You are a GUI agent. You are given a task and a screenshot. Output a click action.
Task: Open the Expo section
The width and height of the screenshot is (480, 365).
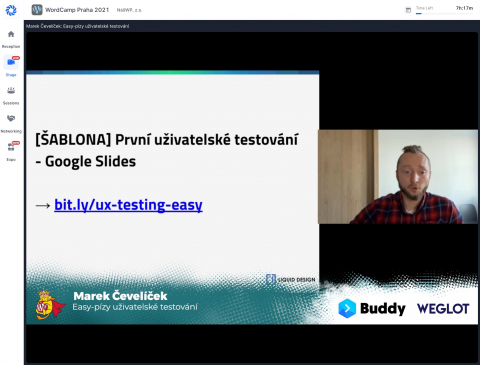pyautogui.click(x=11, y=151)
